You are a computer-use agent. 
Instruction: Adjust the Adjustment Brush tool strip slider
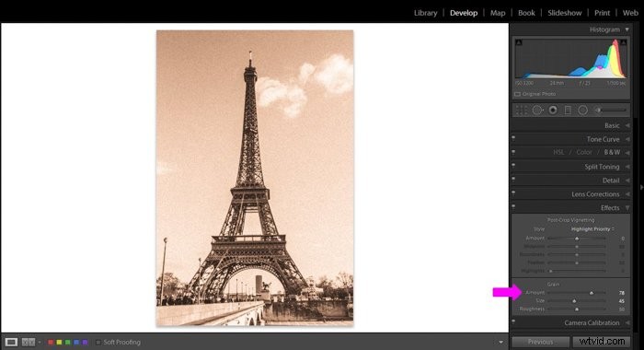(614, 111)
